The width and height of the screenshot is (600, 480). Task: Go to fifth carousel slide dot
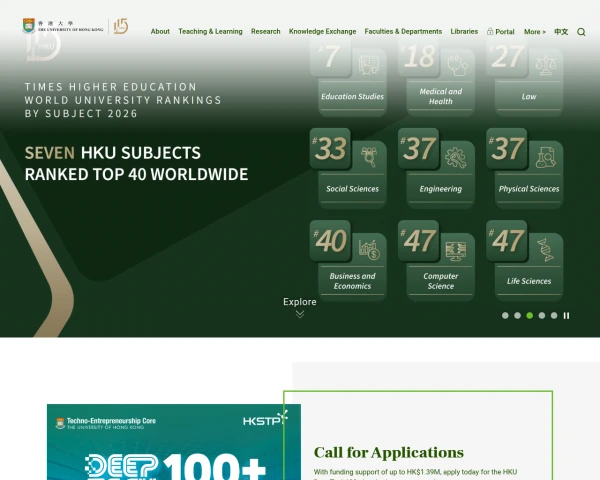pos(554,315)
